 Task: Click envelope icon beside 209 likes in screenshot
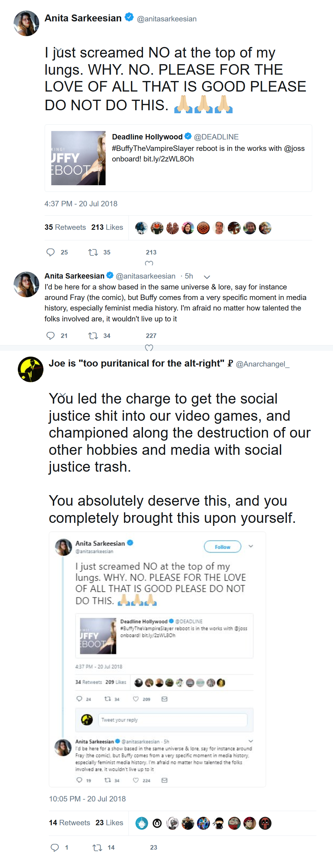point(164,699)
